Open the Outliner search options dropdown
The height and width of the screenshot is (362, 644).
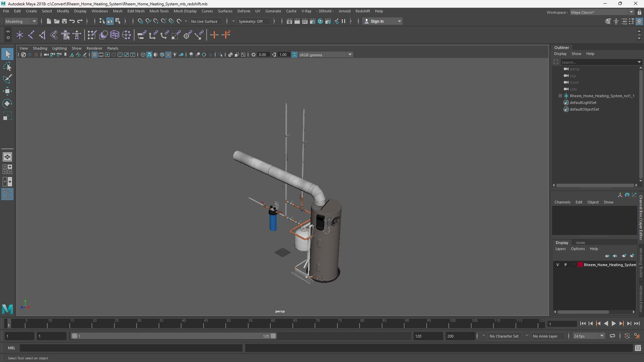(639, 62)
